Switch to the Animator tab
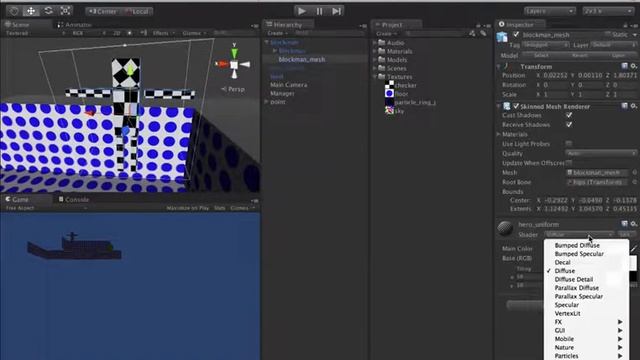Screen dimensions: 640x360 [74, 25]
